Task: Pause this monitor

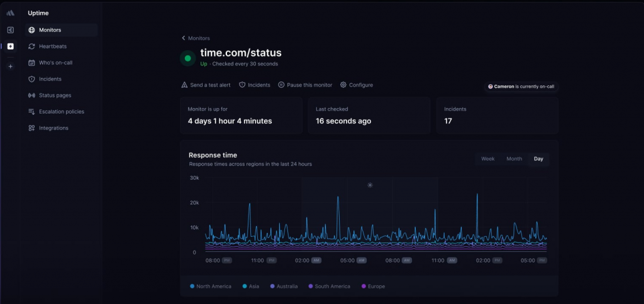Action: pyautogui.click(x=305, y=85)
